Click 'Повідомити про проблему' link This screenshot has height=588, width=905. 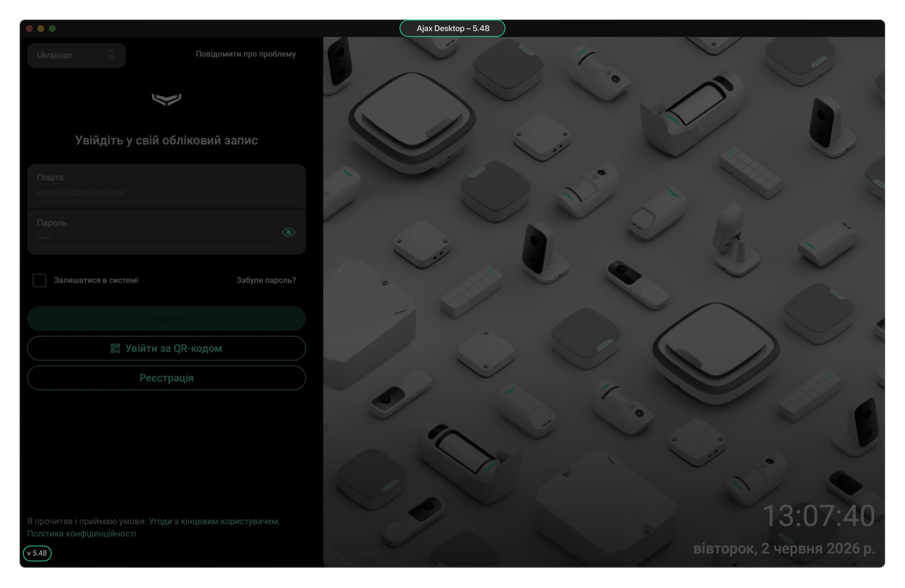pos(245,54)
